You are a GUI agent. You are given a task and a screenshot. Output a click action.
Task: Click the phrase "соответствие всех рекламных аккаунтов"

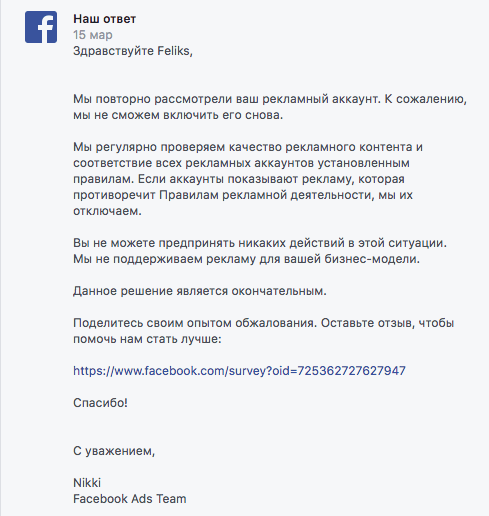193,163
